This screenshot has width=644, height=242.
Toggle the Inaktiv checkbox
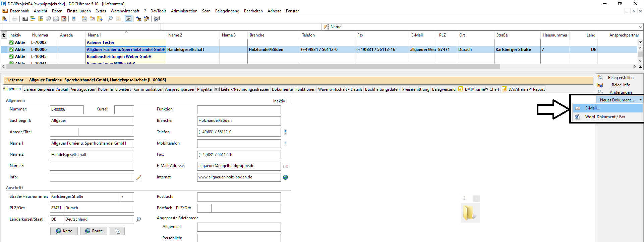(x=289, y=101)
